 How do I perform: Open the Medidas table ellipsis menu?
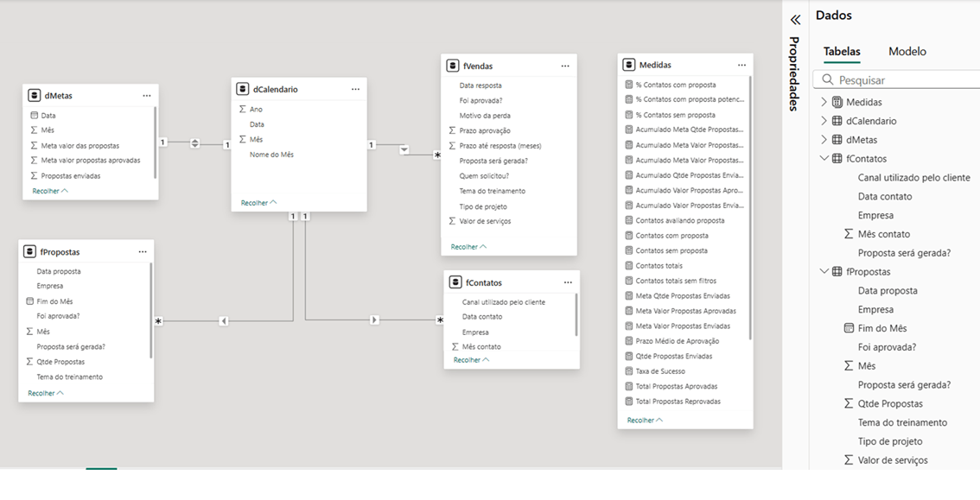coord(741,65)
